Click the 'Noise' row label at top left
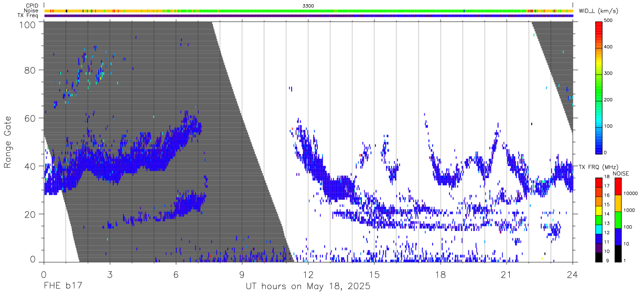The width and height of the screenshot is (644, 297). [31, 10]
